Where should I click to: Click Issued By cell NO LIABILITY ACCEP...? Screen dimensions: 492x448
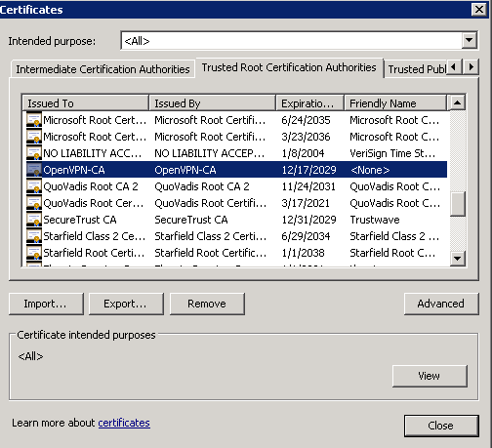tap(210, 153)
